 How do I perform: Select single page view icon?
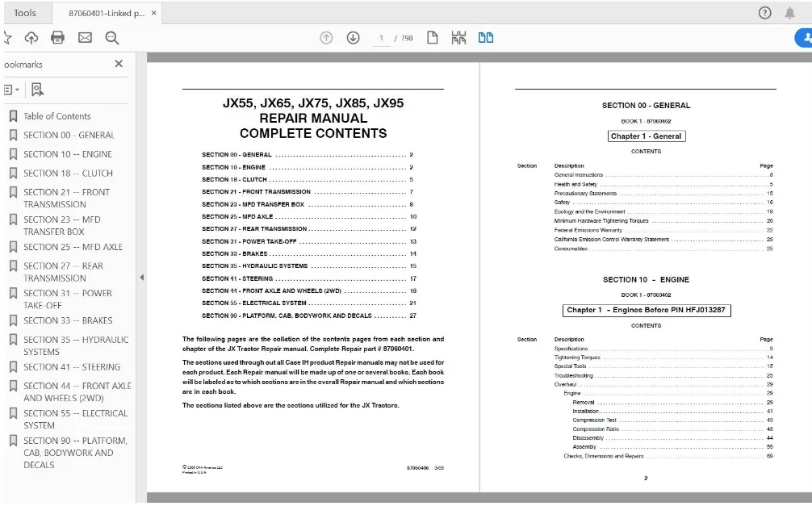[x=433, y=38]
